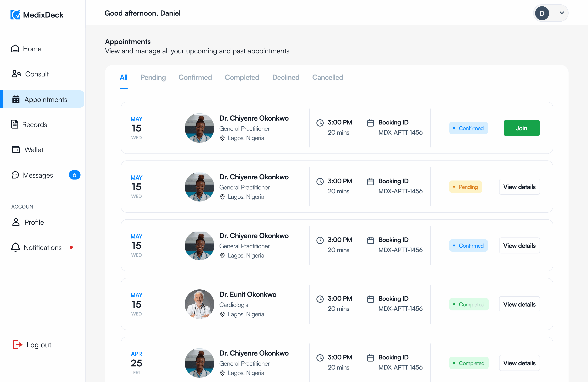Click the red Log out icon
Image resolution: width=588 pixels, height=382 pixels.
[x=18, y=344]
